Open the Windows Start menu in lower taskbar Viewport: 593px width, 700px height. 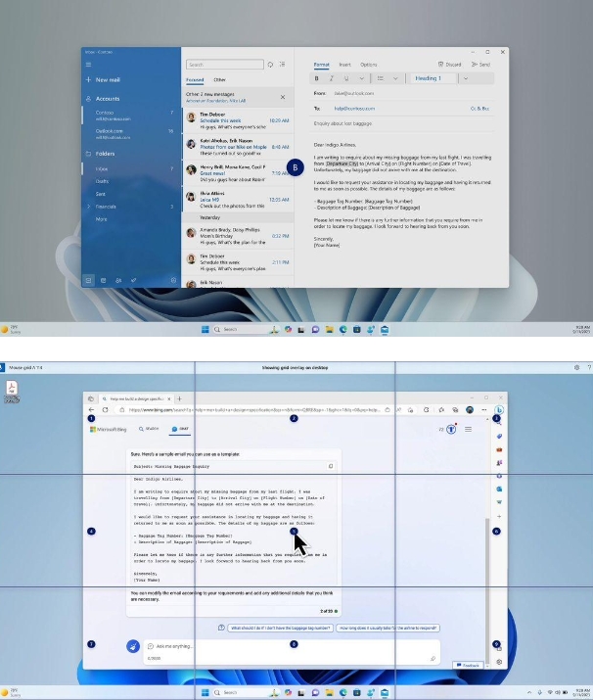click(x=205, y=690)
